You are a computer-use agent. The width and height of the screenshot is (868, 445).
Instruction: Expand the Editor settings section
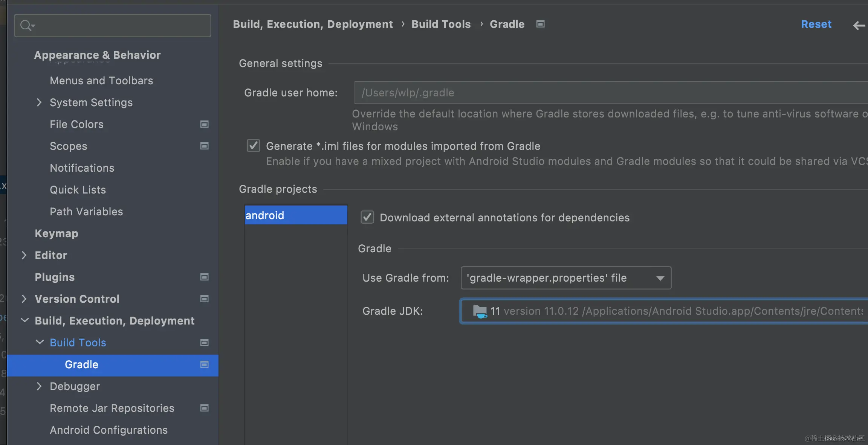(x=24, y=255)
